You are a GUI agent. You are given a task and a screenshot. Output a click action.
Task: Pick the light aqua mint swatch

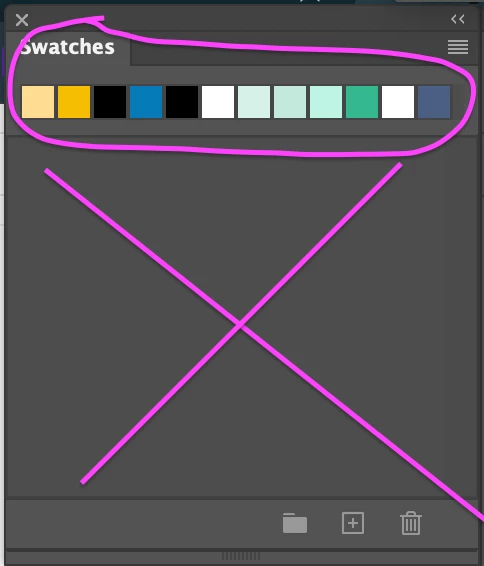coord(326,102)
